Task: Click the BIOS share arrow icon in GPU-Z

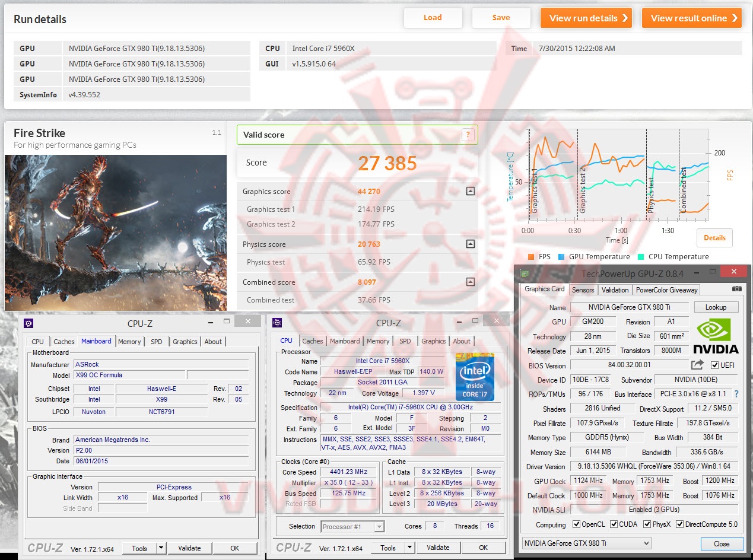Action: point(697,365)
